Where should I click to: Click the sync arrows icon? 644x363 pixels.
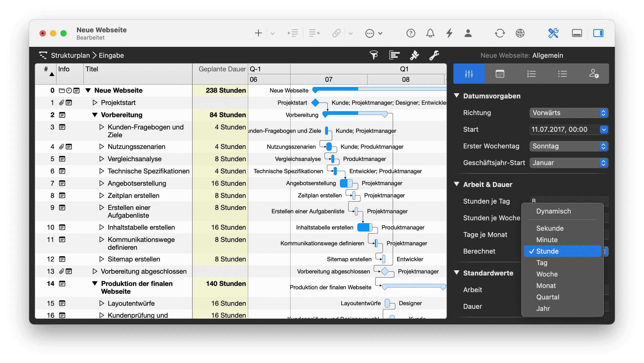tap(500, 33)
